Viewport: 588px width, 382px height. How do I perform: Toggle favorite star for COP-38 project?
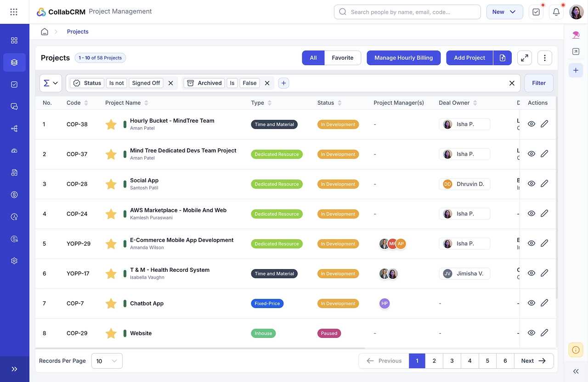111,124
